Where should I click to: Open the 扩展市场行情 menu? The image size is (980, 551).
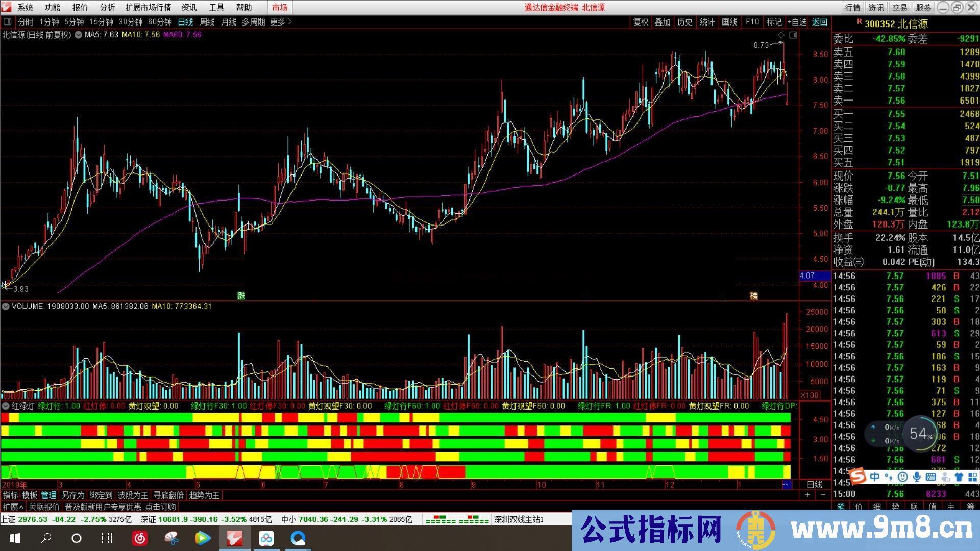pos(148,7)
